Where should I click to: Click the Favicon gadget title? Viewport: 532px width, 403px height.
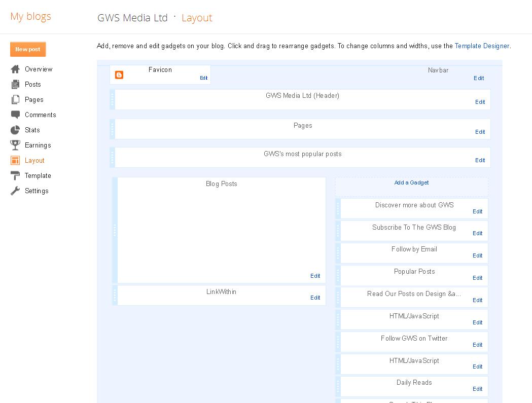160,69
